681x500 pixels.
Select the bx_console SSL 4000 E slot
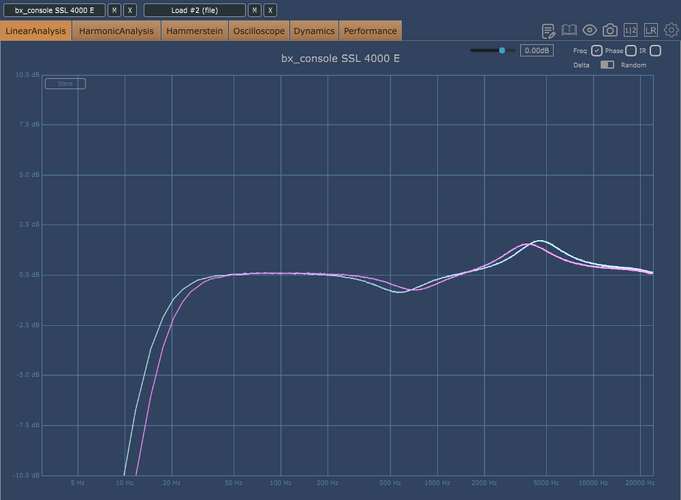coord(54,10)
